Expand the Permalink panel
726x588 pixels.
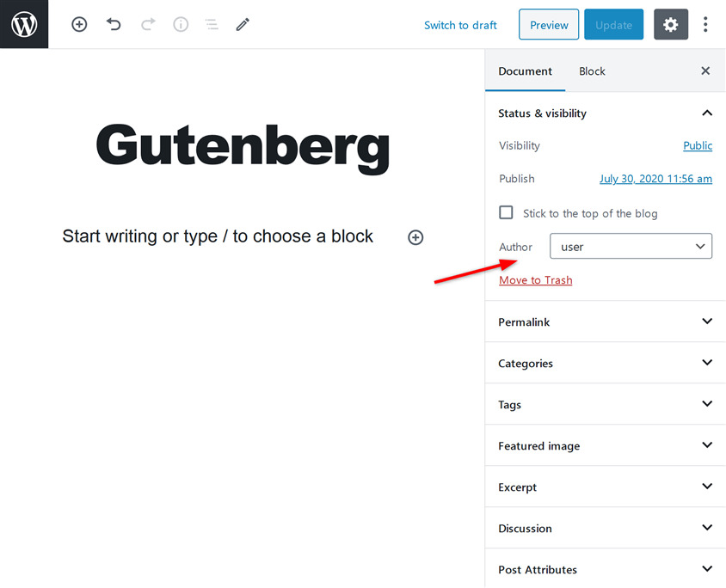(605, 322)
